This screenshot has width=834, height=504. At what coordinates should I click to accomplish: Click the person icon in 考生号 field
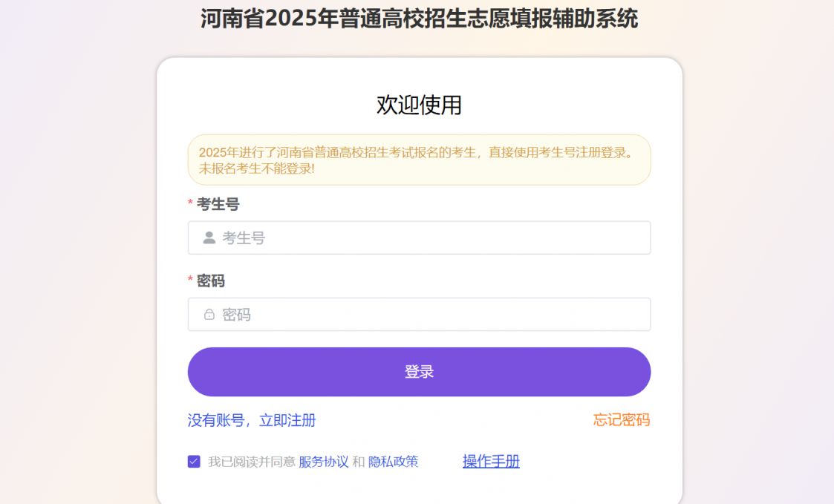(210, 238)
